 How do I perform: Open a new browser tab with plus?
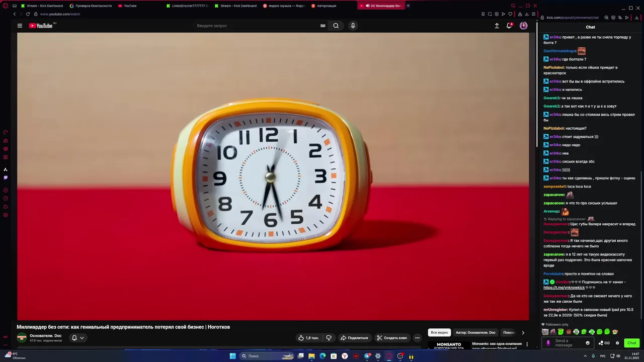[408, 6]
